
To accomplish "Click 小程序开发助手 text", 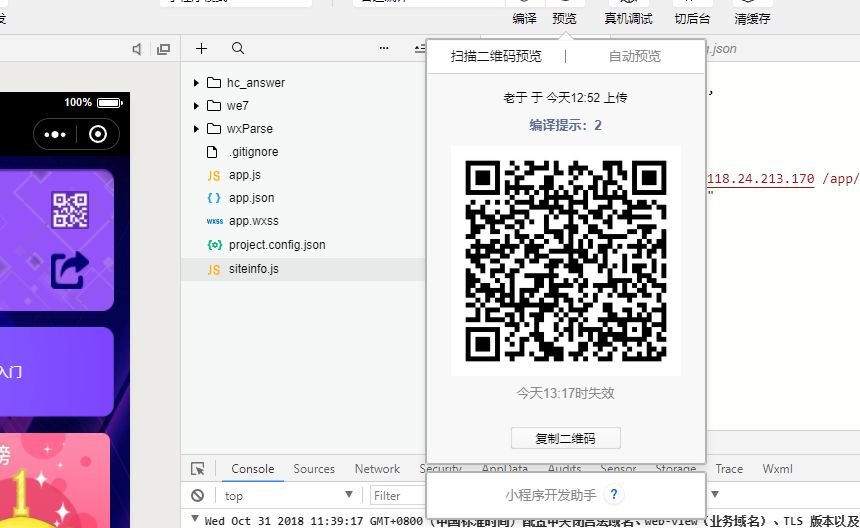I will 550,495.
